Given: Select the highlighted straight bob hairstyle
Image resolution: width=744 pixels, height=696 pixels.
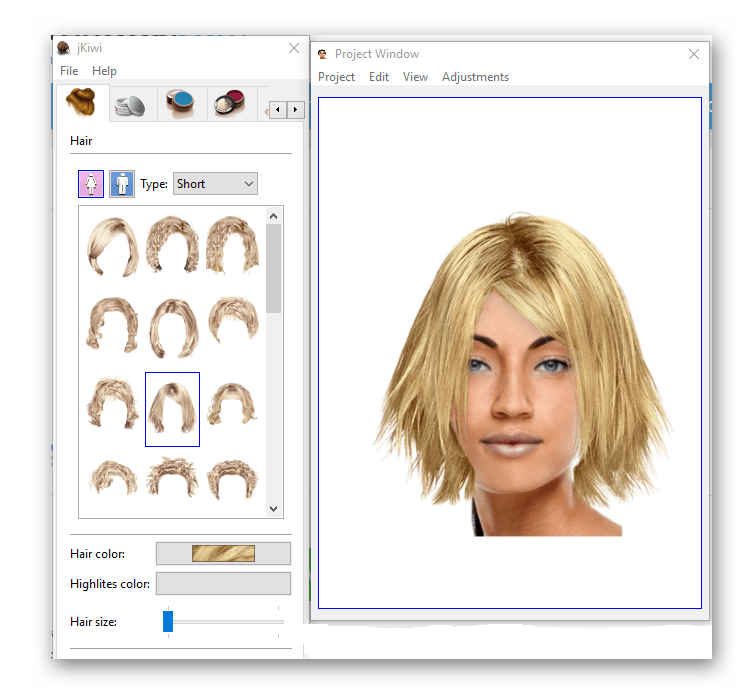Looking at the screenshot, I should point(172,409).
